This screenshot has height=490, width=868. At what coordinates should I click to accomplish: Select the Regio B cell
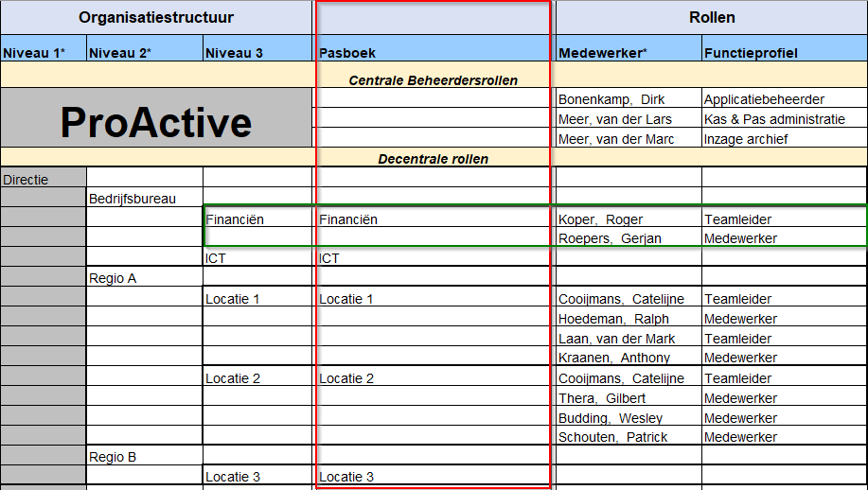point(145,455)
